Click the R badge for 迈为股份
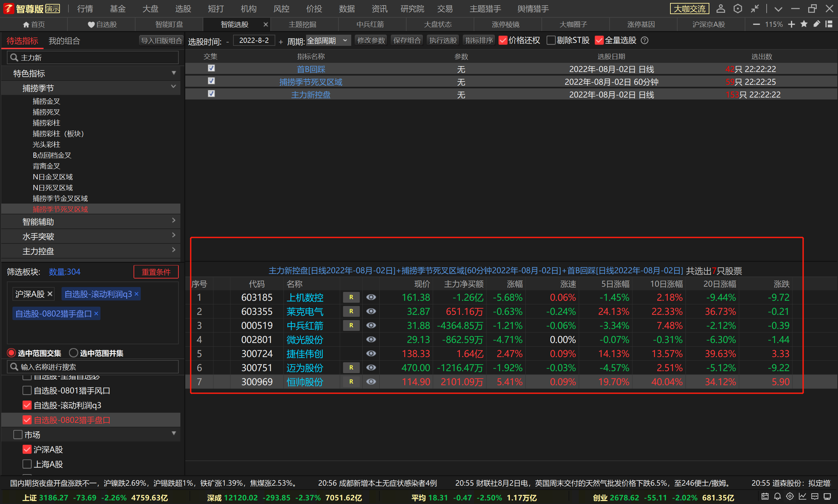Screen dimensions: 838x504 [x=351, y=368]
